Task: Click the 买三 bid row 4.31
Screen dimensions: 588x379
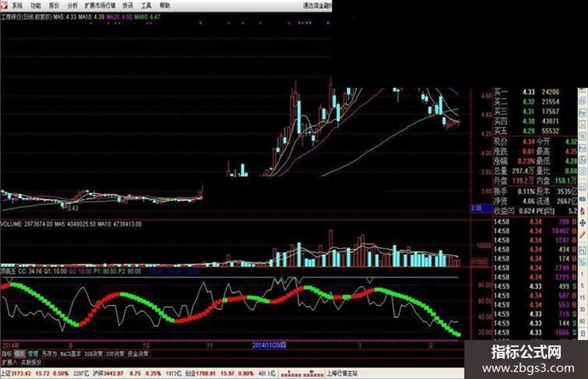Action: [527, 111]
